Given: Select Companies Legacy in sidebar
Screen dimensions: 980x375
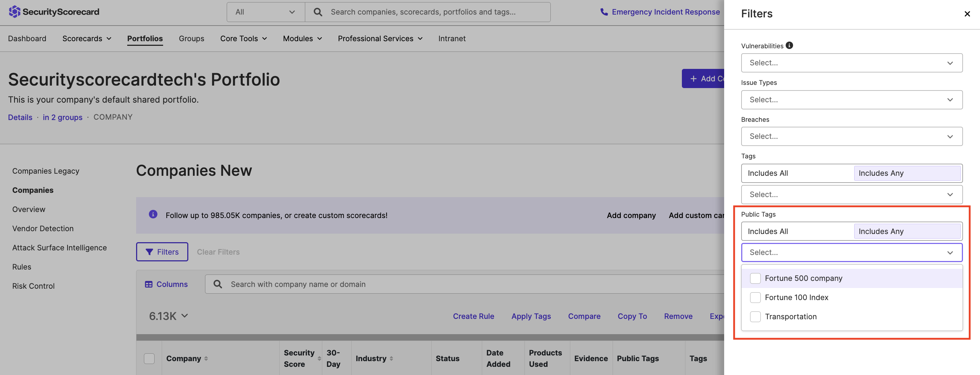Looking at the screenshot, I should pyautogui.click(x=45, y=171).
